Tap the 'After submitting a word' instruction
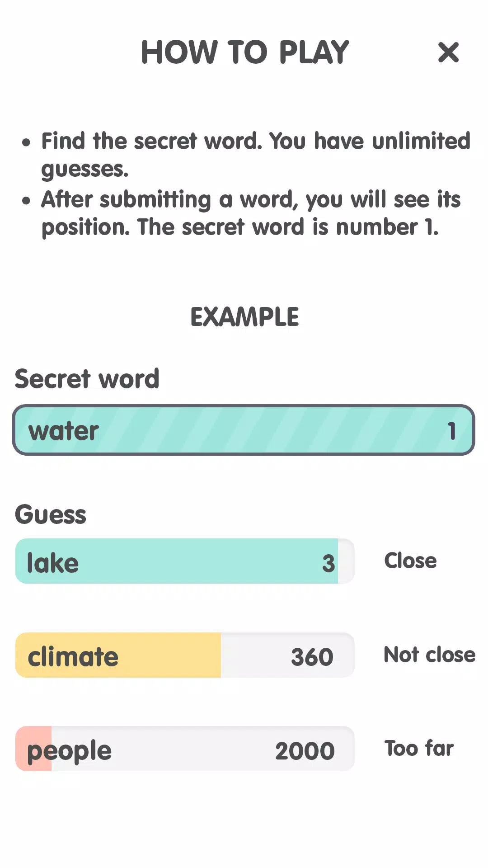Image resolution: width=488 pixels, height=868 pixels. [x=251, y=213]
